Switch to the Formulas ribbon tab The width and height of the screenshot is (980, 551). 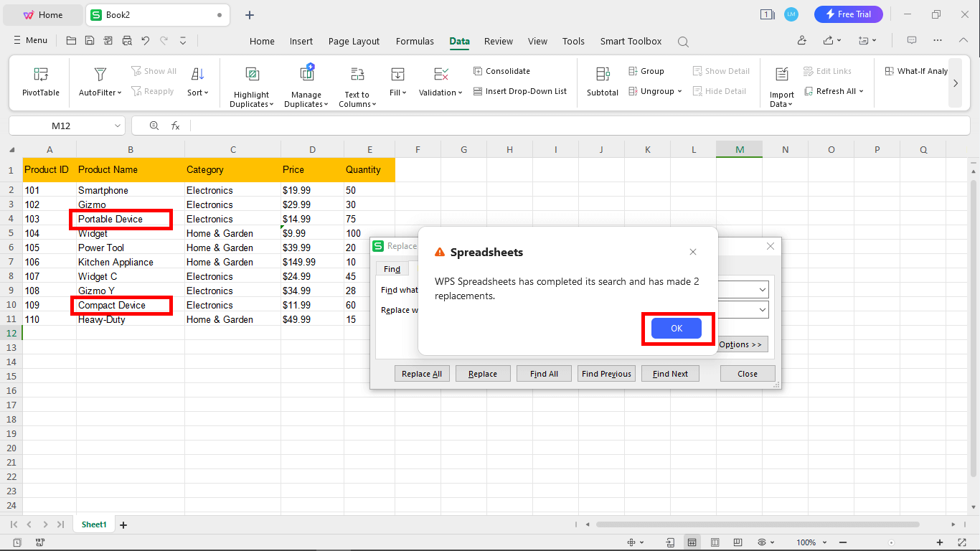pyautogui.click(x=415, y=41)
